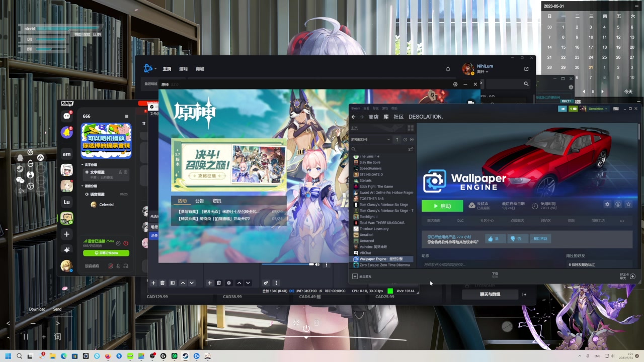Select VRChat in Steam library
The width and height of the screenshot is (644, 362).
365,253
